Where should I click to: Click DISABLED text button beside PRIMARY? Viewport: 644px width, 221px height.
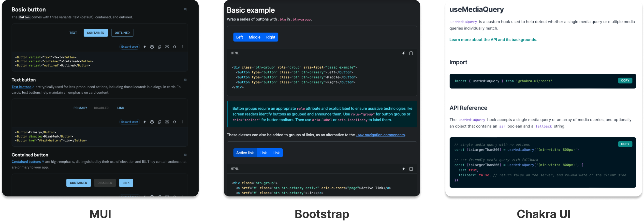101,108
